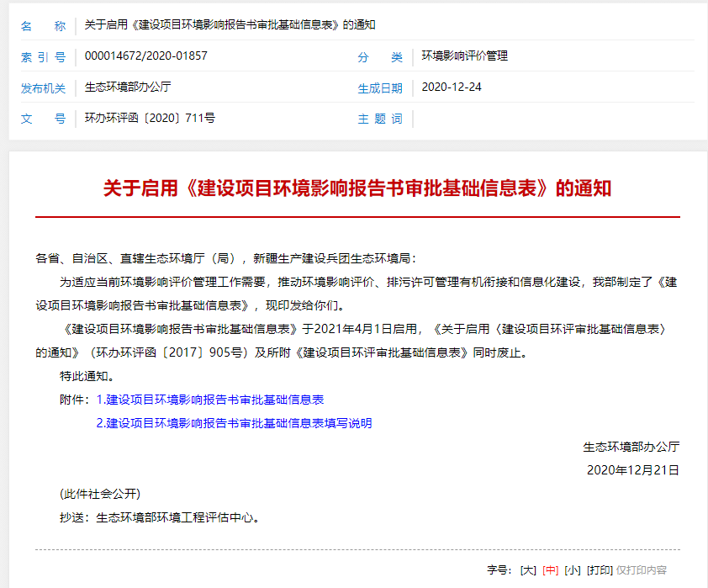
Task: Click the 特此通知 line in body
Action: coord(87,376)
